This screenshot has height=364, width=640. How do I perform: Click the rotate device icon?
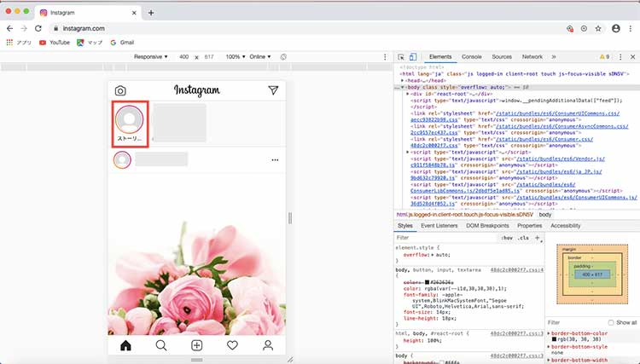click(x=283, y=56)
